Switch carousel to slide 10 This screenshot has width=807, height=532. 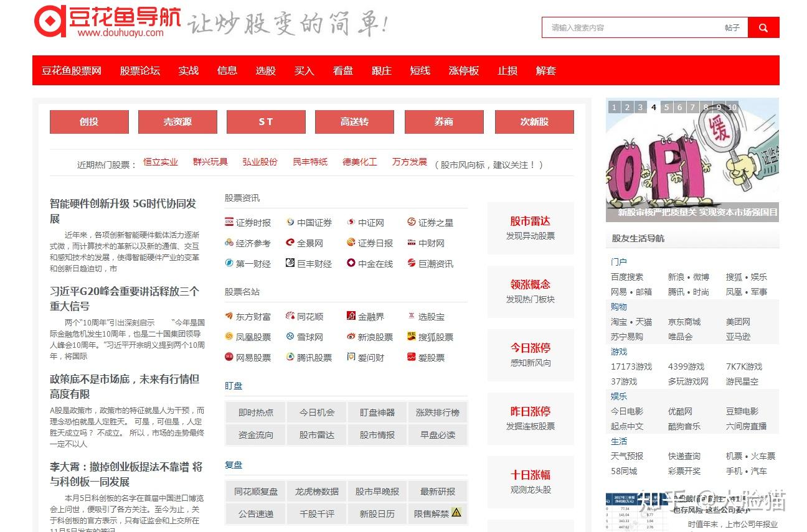pyautogui.click(x=732, y=107)
